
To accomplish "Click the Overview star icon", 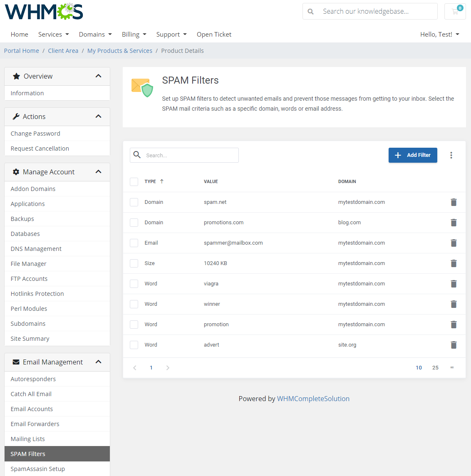I will click(x=16, y=76).
